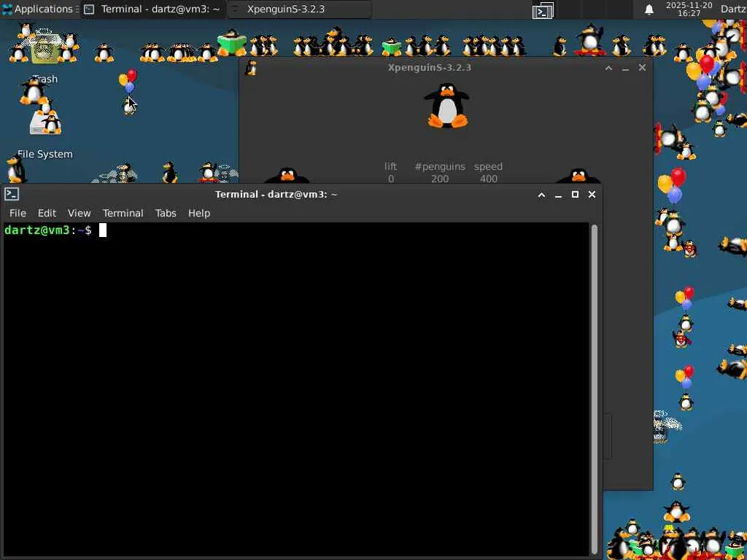
Task: Roll up the XpenguinS window with the caret button
Action: pos(608,68)
